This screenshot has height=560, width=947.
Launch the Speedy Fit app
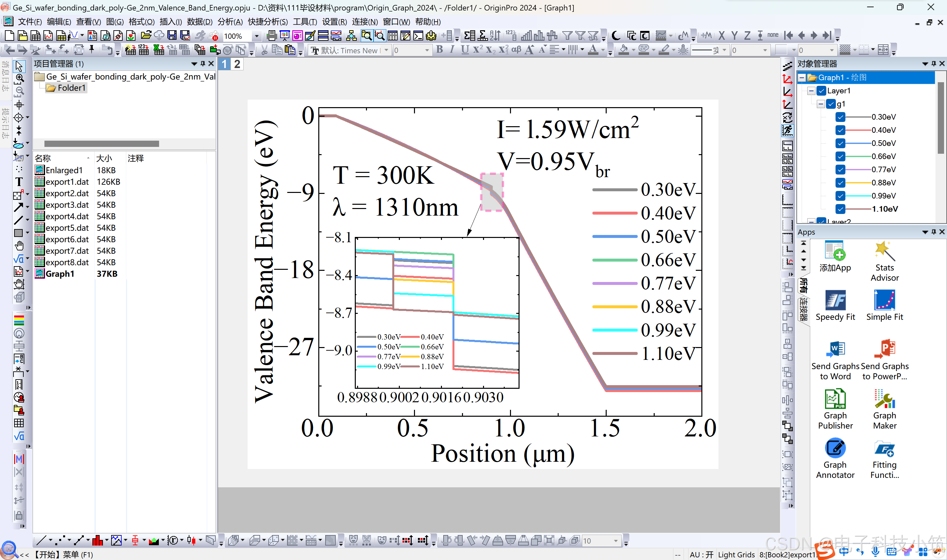[835, 305]
